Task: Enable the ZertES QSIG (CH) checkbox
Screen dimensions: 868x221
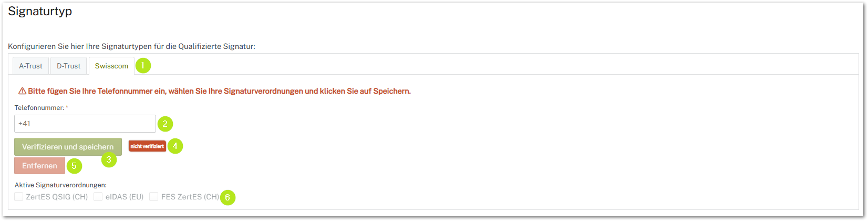Action: click(x=19, y=197)
